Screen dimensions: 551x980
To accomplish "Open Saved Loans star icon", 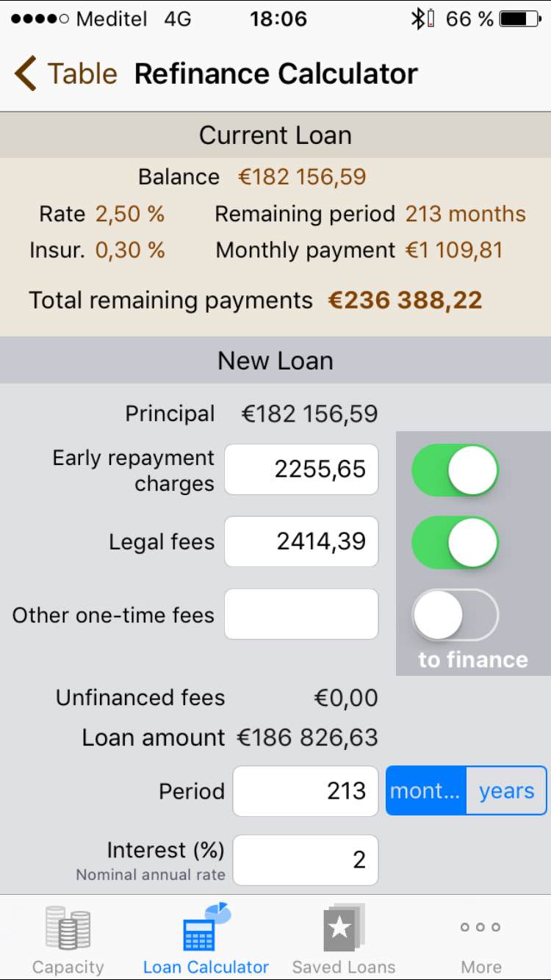I will coord(343,928).
